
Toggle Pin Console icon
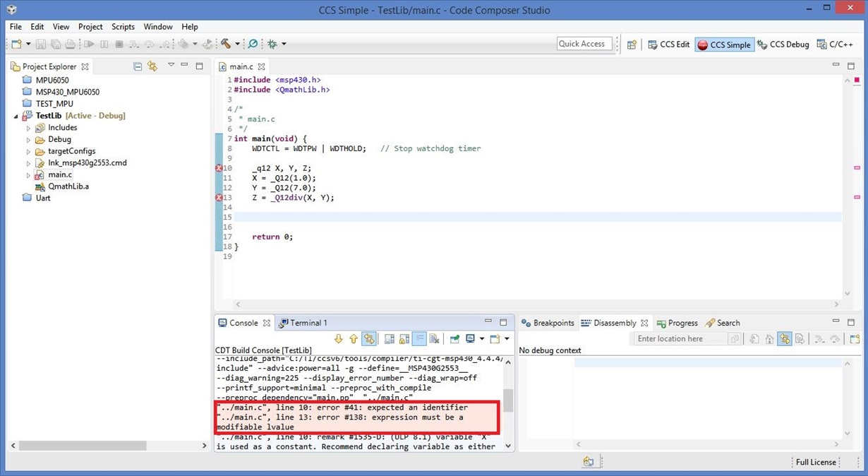454,339
